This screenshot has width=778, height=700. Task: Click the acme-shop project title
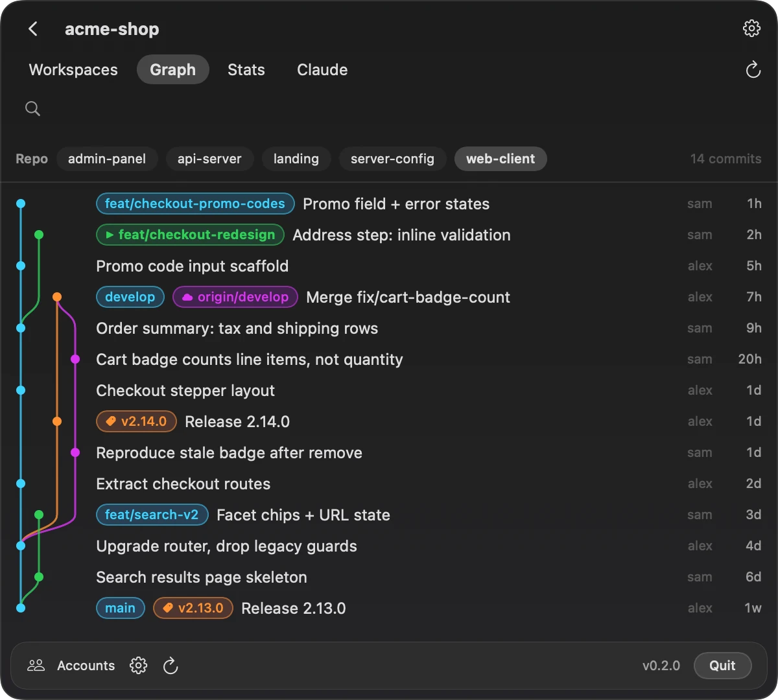(x=112, y=29)
